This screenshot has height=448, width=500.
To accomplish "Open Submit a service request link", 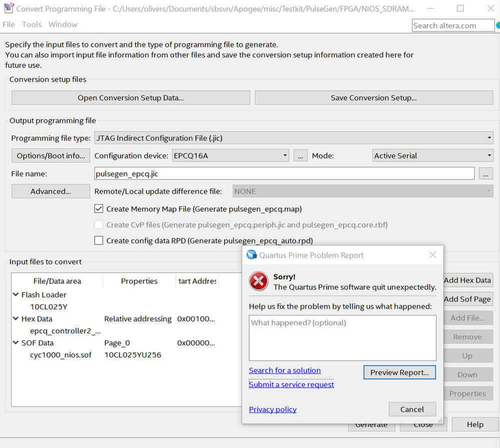I will click(291, 384).
